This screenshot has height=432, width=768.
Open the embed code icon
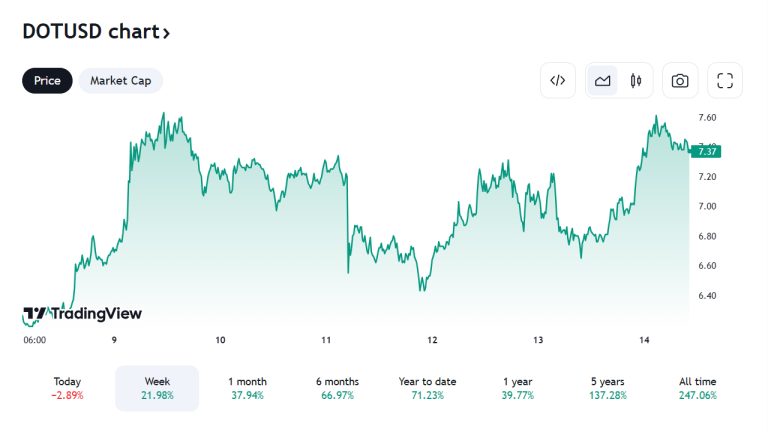(558, 81)
